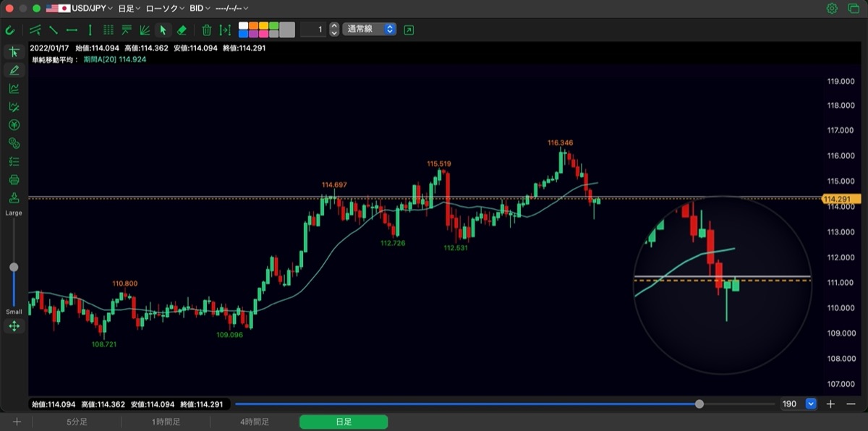Open the 日足 timeframe dropdown in title bar

(129, 9)
